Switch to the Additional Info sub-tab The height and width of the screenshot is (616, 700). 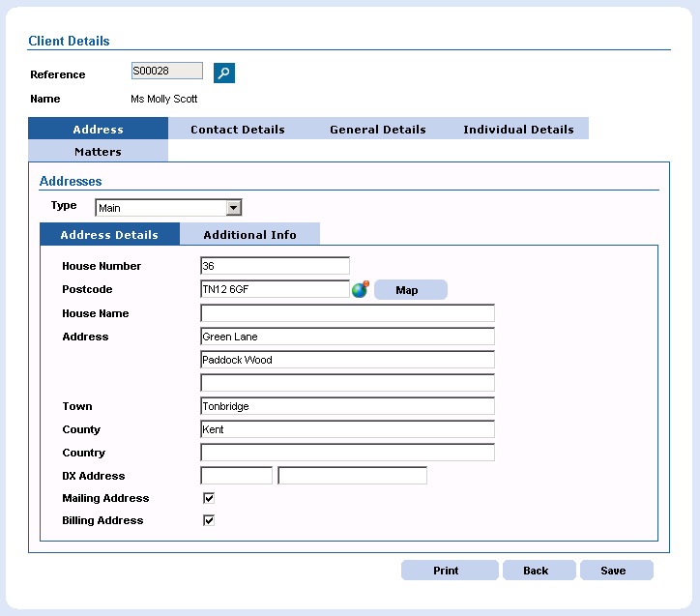(250, 234)
